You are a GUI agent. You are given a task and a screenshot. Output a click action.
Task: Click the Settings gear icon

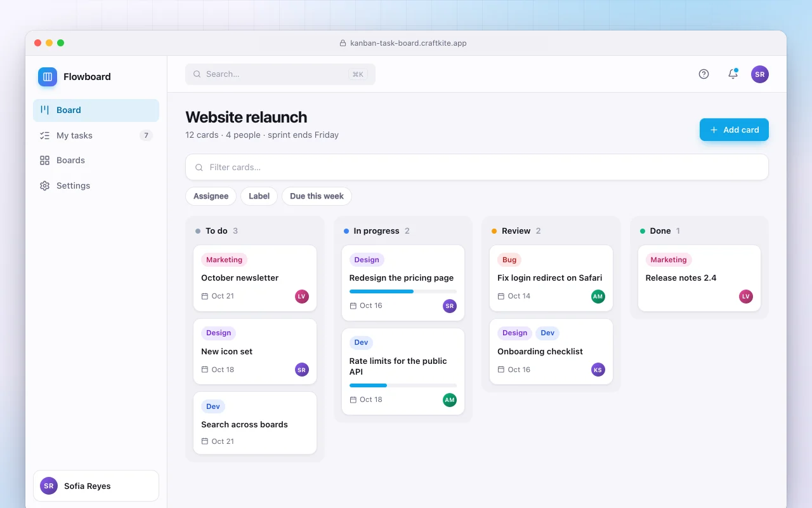coord(44,185)
